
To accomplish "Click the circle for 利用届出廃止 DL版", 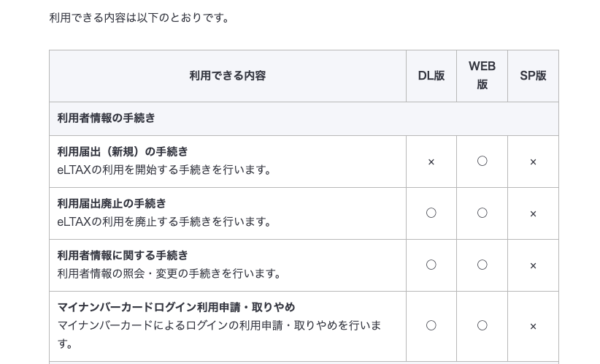I will click(x=431, y=213).
